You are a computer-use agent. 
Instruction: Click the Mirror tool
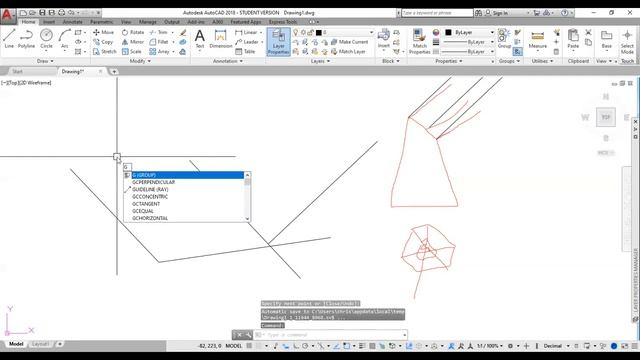tap(133, 42)
